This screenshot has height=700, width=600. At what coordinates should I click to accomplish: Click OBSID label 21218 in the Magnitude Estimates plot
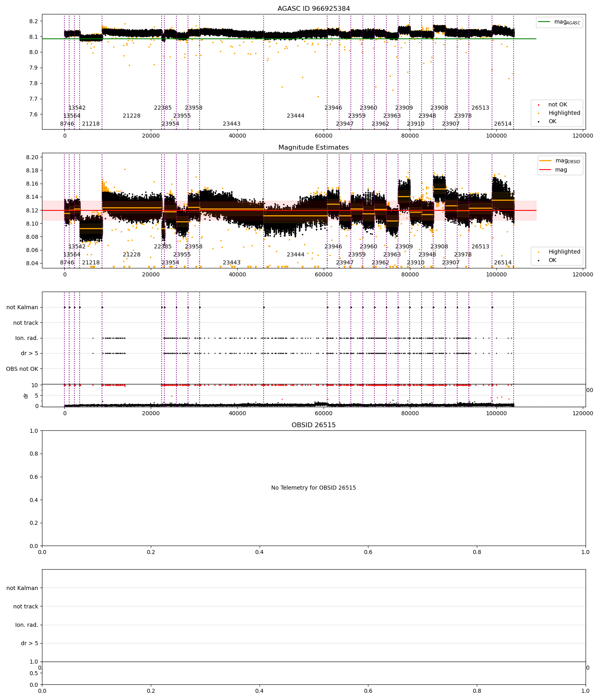click(91, 263)
